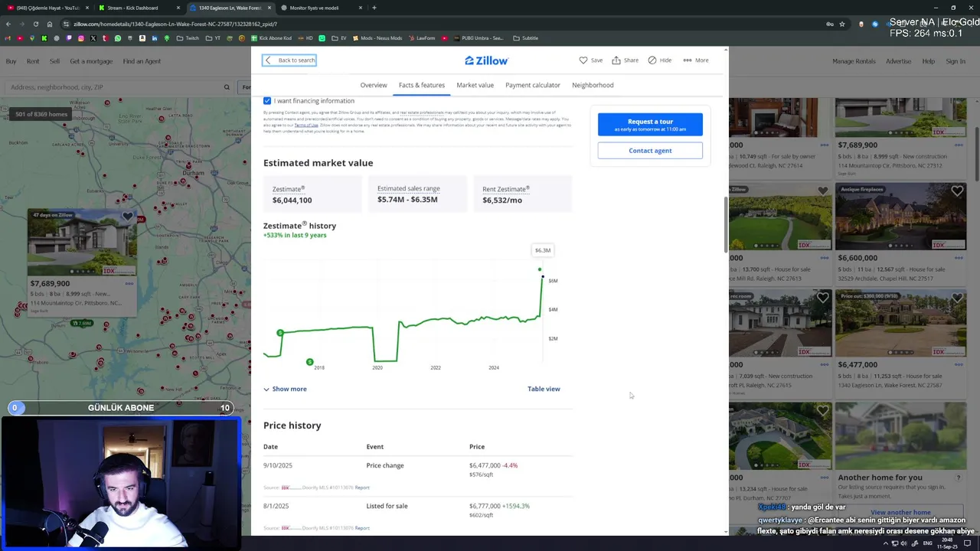Save the Price cut $300,000 listing with its heart
The width and height of the screenshot is (980, 551).
tap(957, 298)
